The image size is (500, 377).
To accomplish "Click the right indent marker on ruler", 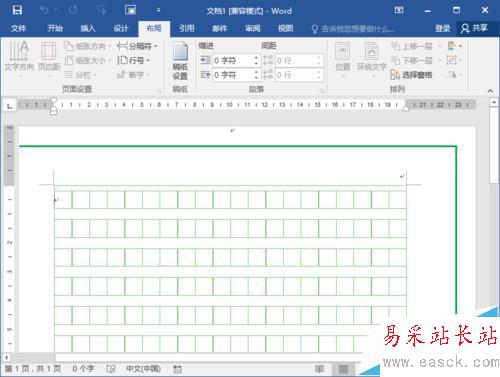I will [x=406, y=108].
